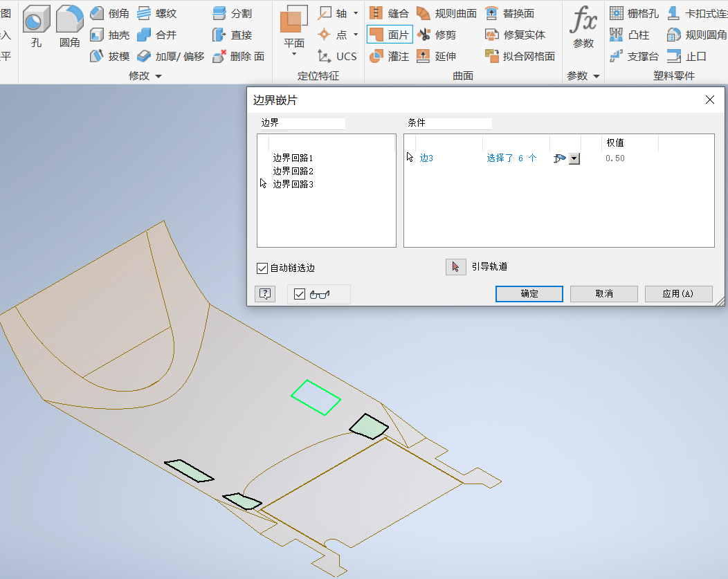Click the 规则曲面 ruled surface tool
This screenshot has width=728, height=579.
pos(446,13)
